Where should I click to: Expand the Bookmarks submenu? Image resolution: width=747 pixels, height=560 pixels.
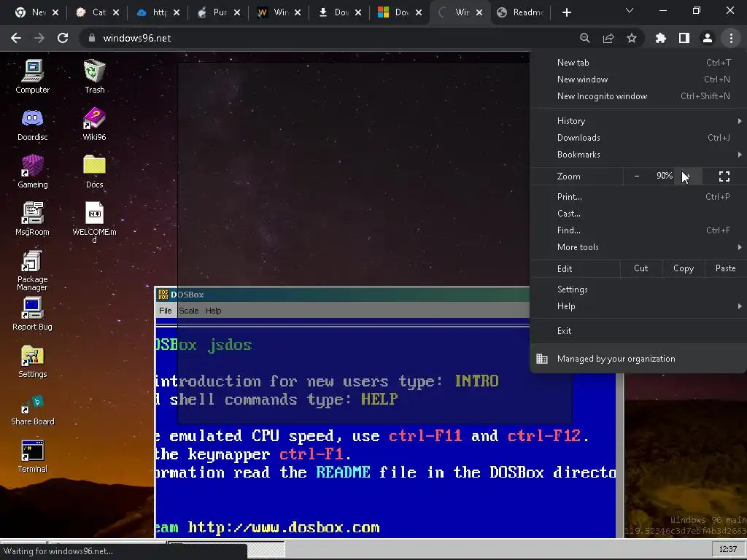pos(638,155)
